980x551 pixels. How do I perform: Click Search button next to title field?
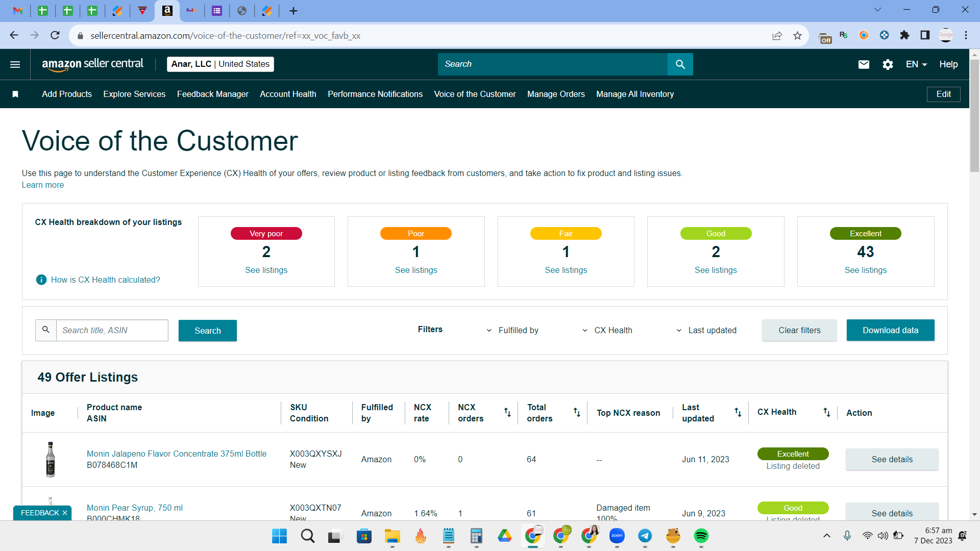207,331
